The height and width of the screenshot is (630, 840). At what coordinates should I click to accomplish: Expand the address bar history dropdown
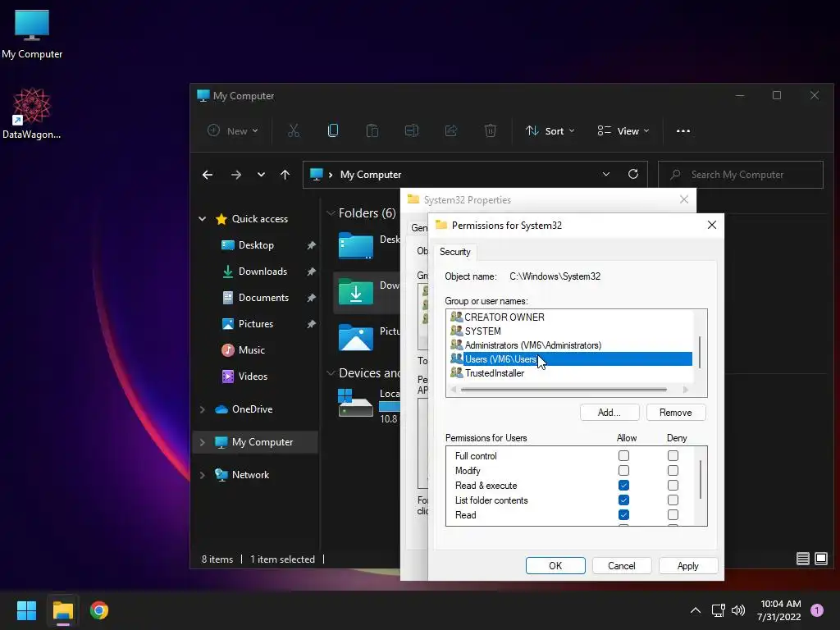[606, 174]
